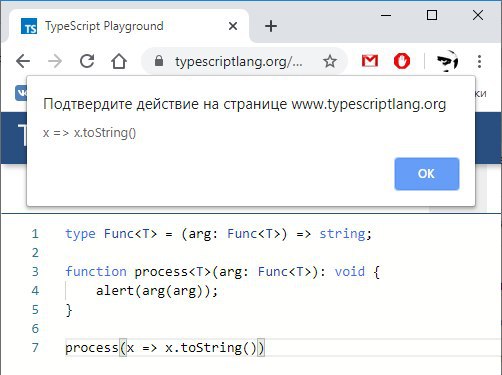Open a new tab with the plus button
Viewport: 502px width, 375px height.
click(271, 26)
